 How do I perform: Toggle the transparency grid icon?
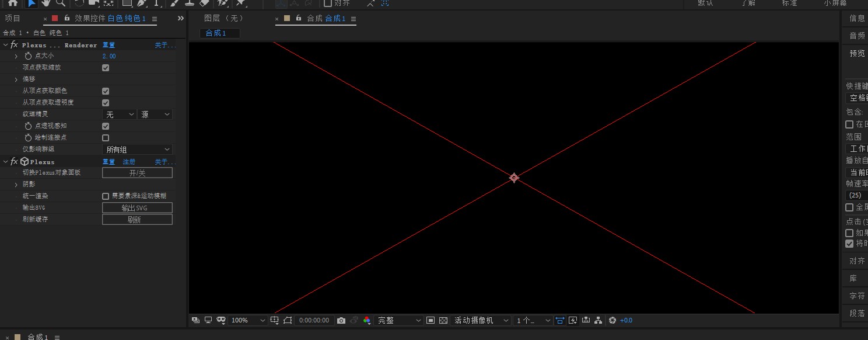click(443, 320)
